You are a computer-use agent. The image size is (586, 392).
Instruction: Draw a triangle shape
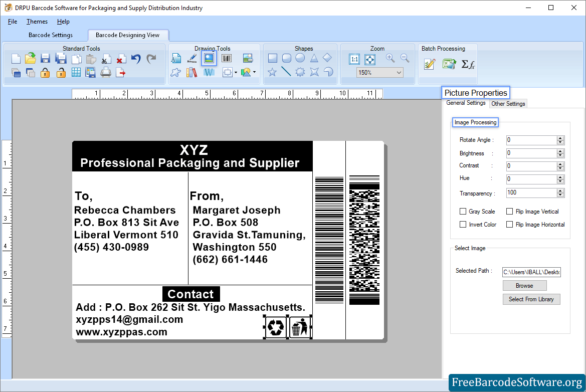tap(314, 58)
